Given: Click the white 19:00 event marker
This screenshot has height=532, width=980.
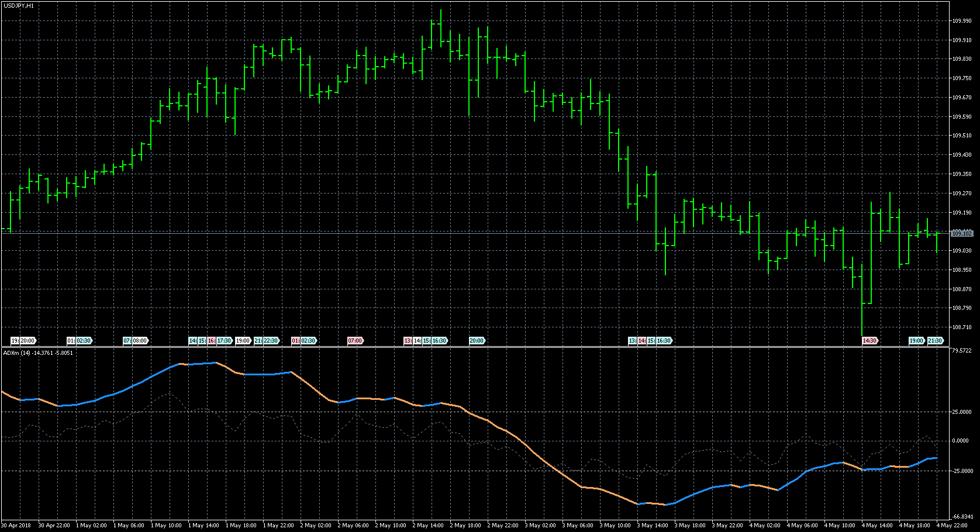Looking at the screenshot, I should [x=243, y=341].
